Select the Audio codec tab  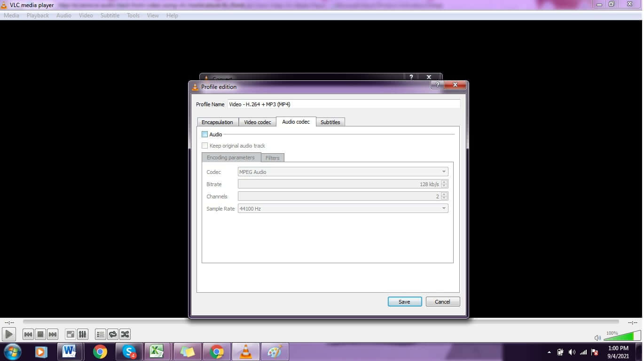pos(296,122)
